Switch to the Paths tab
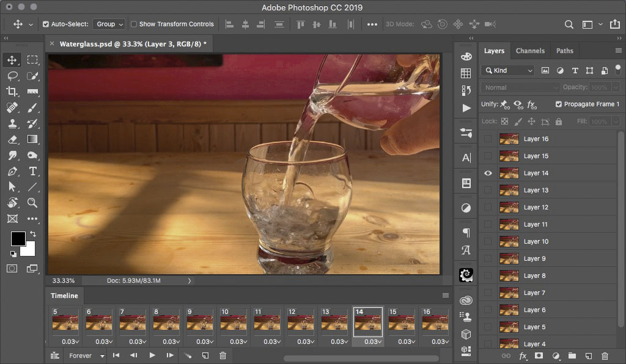Screen dimensions: 626x364 (564, 51)
